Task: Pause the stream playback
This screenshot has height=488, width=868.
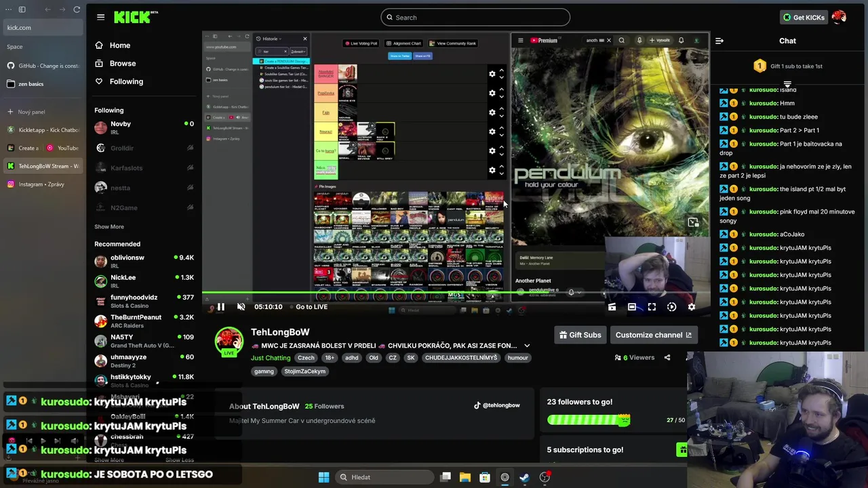Action: pyautogui.click(x=220, y=307)
